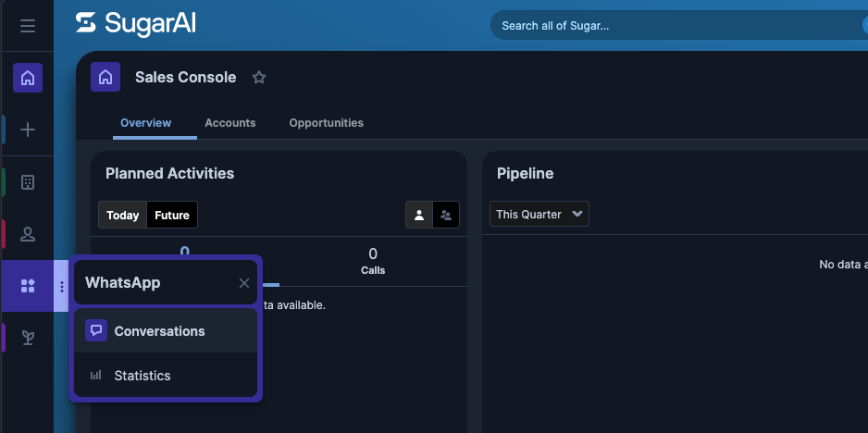Switch to Accounts tab
Image resolution: width=868 pixels, height=433 pixels.
pos(230,123)
